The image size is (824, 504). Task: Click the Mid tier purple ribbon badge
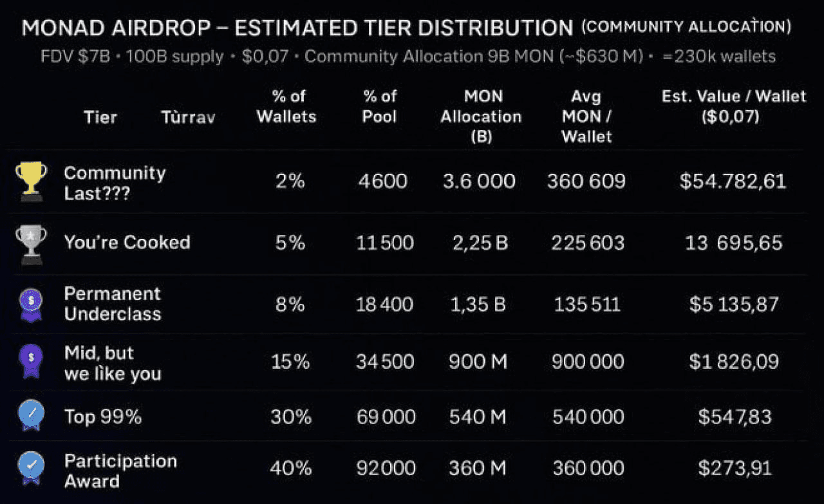click(31, 362)
